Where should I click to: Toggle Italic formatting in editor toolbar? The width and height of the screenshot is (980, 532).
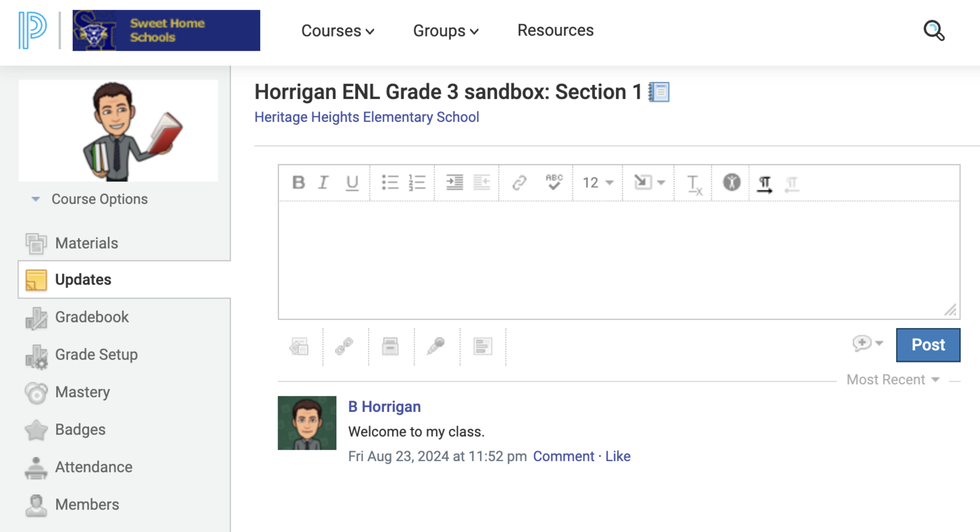324,182
